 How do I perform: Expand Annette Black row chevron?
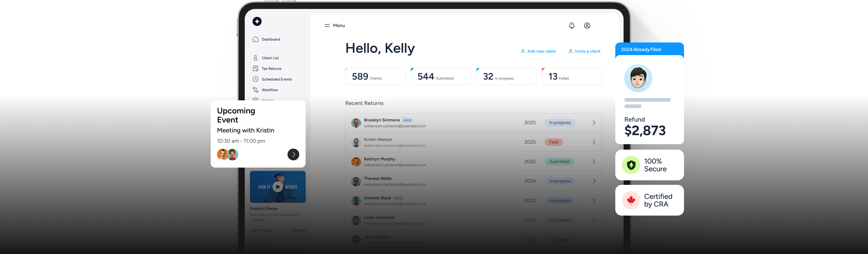click(594, 201)
